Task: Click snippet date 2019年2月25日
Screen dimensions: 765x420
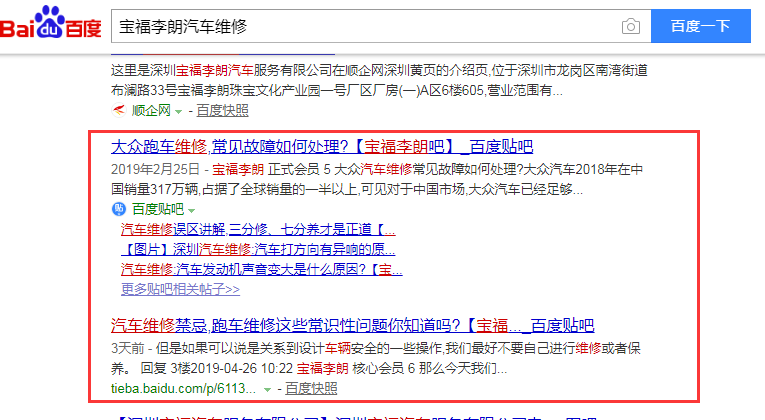Action: tap(155, 169)
